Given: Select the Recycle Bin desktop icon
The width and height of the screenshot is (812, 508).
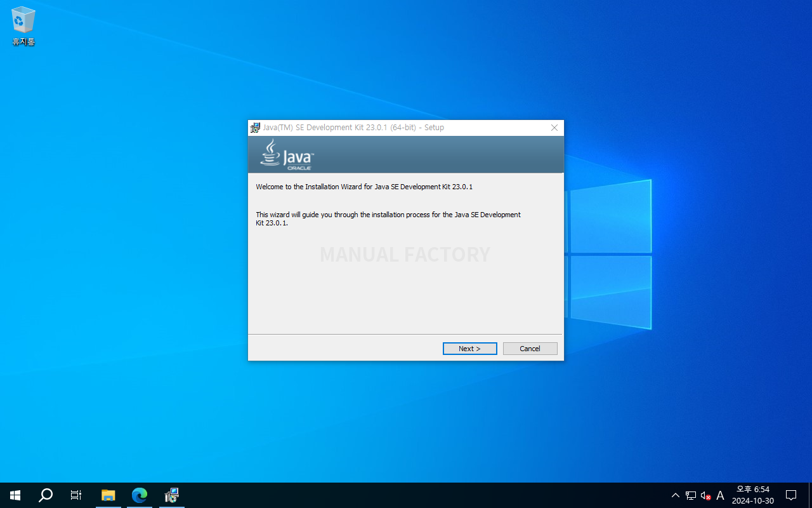Looking at the screenshot, I should click(23, 27).
